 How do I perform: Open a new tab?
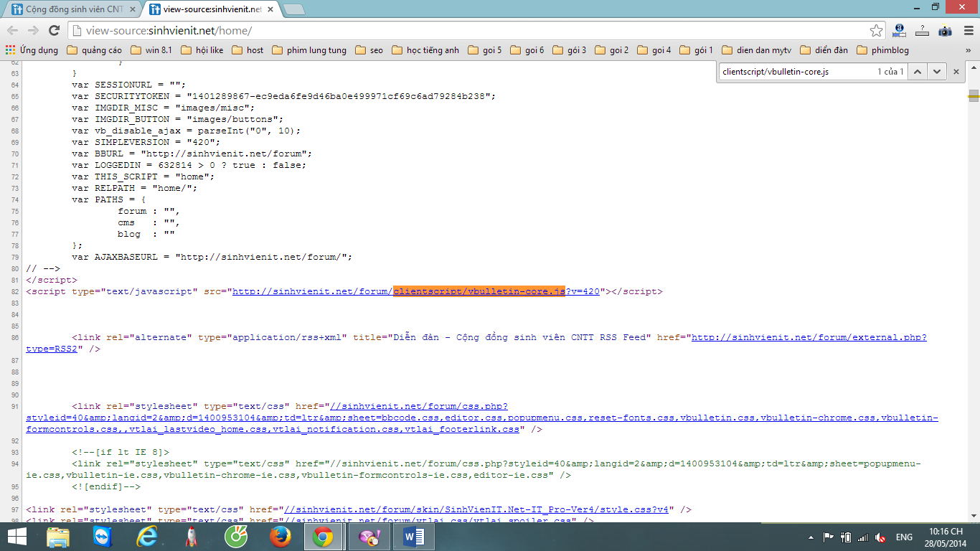[293, 9]
